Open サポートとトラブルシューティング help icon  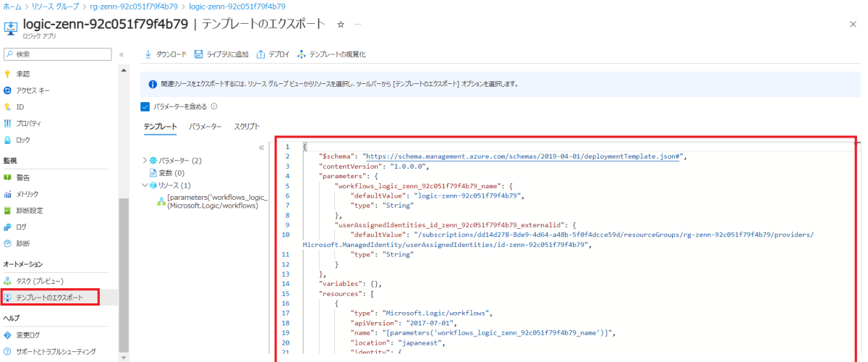[8, 352]
